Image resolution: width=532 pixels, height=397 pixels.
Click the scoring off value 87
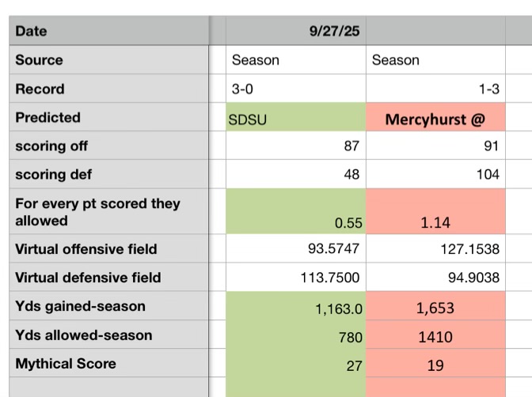(297, 146)
